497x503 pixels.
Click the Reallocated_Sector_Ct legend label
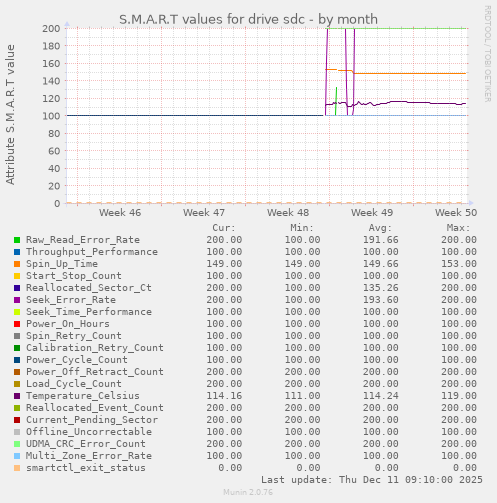pyautogui.click(x=89, y=288)
